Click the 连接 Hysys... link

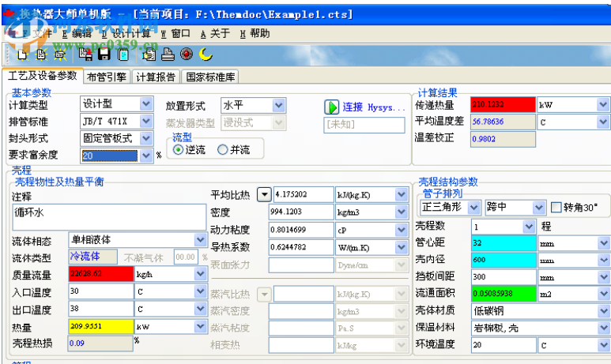click(x=374, y=107)
